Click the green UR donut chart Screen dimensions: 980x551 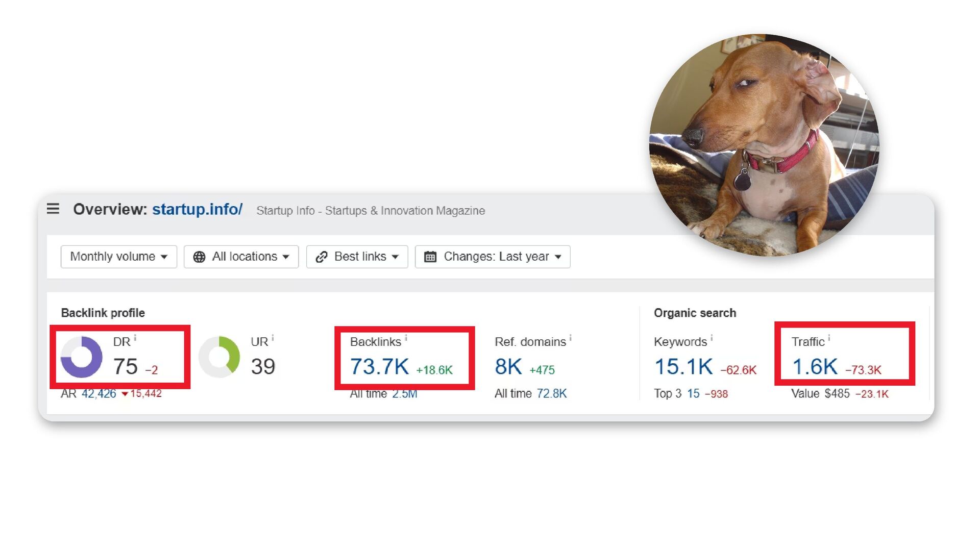tap(219, 357)
